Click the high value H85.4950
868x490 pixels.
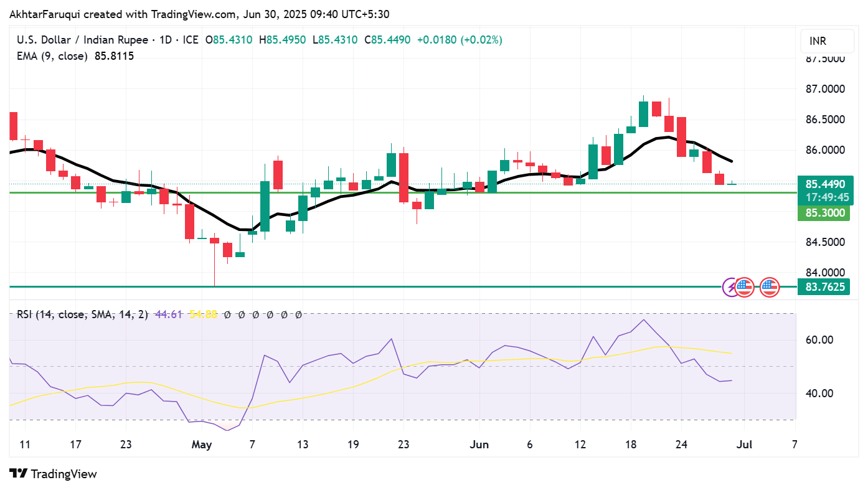[282, 40]
